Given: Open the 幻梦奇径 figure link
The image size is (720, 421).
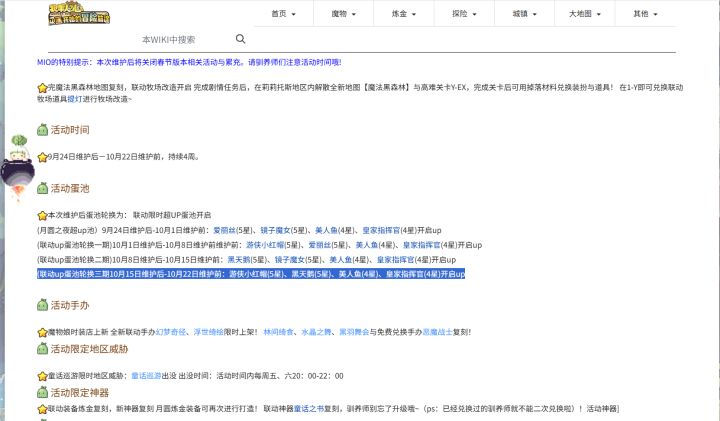Looking at the screenshot, I should point(171,332).
